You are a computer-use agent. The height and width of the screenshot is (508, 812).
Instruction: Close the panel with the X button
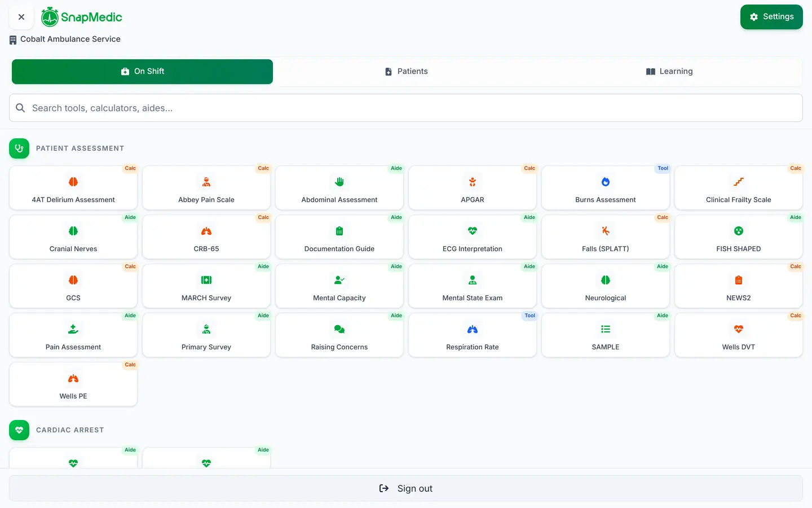[x=21, y=17]
